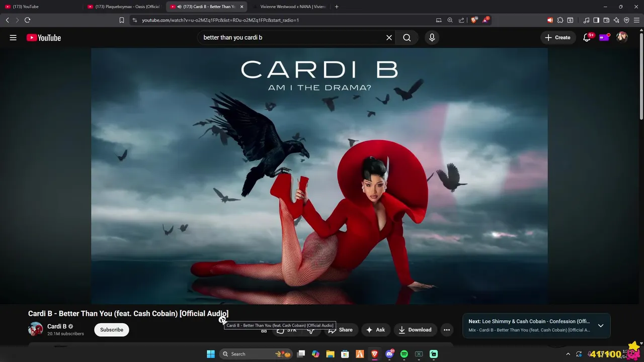Click the Cardi B album art video
Image resolution: width=644 pixels, height=362 pixels.
coord(319,176)
